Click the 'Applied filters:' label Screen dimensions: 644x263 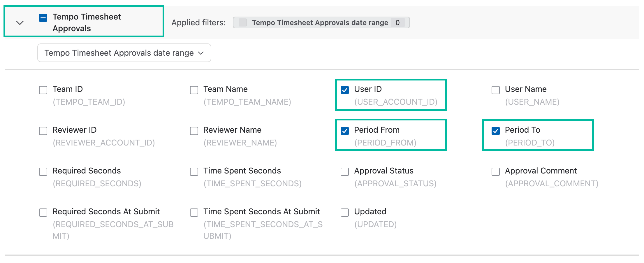point(198,22)
